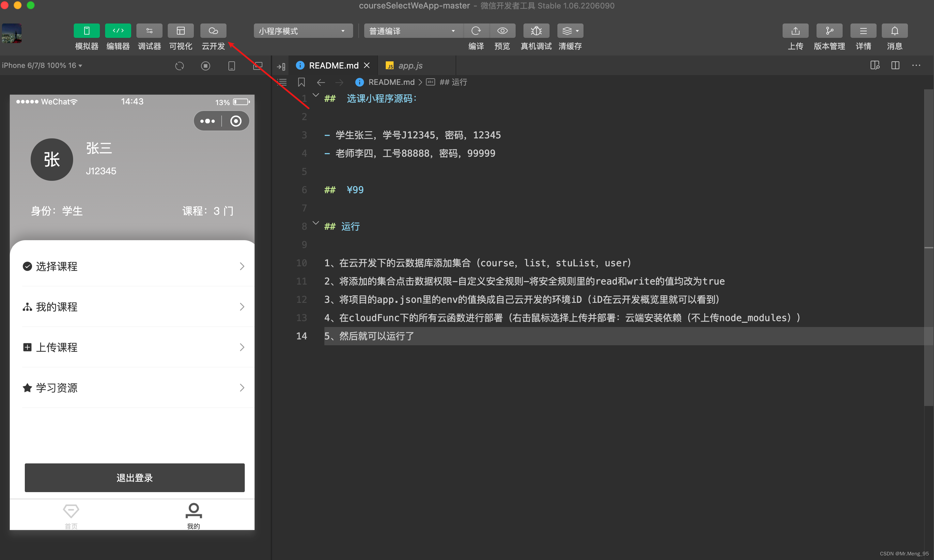Click the simulator stop icon
Screen dimensions: 934x560
click(206, 66)
